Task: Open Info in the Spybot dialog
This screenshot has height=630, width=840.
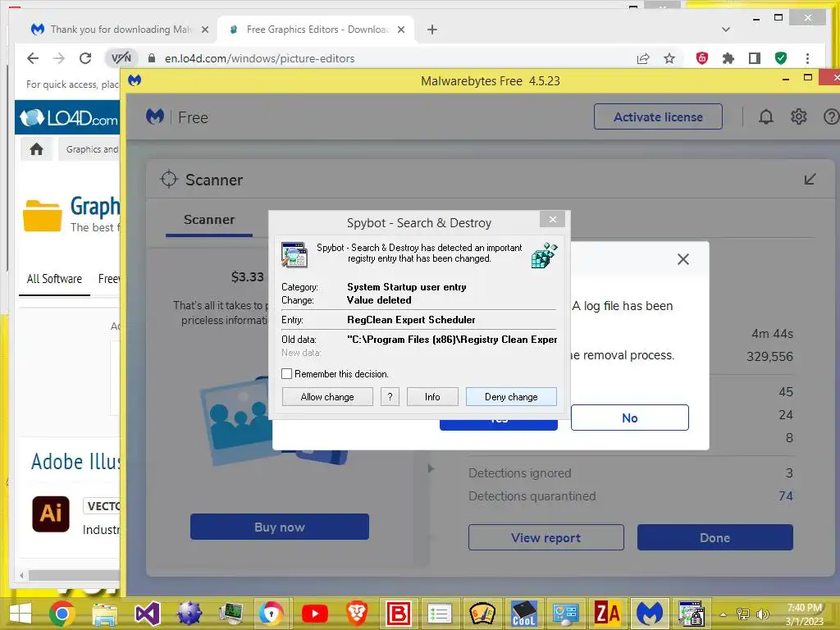Action: click(432, 397)
